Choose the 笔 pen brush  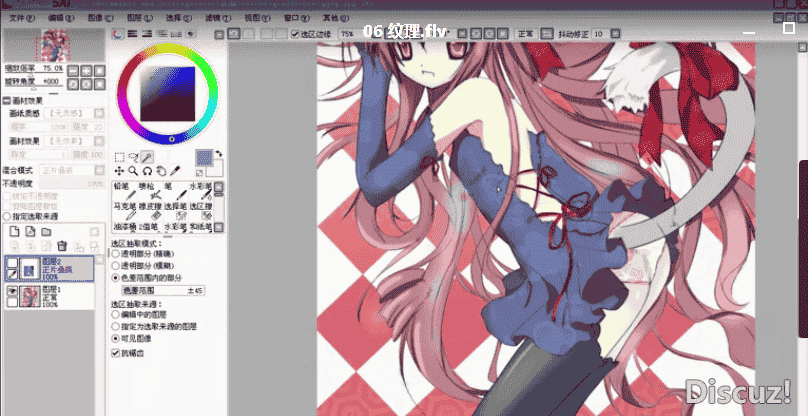176,191
